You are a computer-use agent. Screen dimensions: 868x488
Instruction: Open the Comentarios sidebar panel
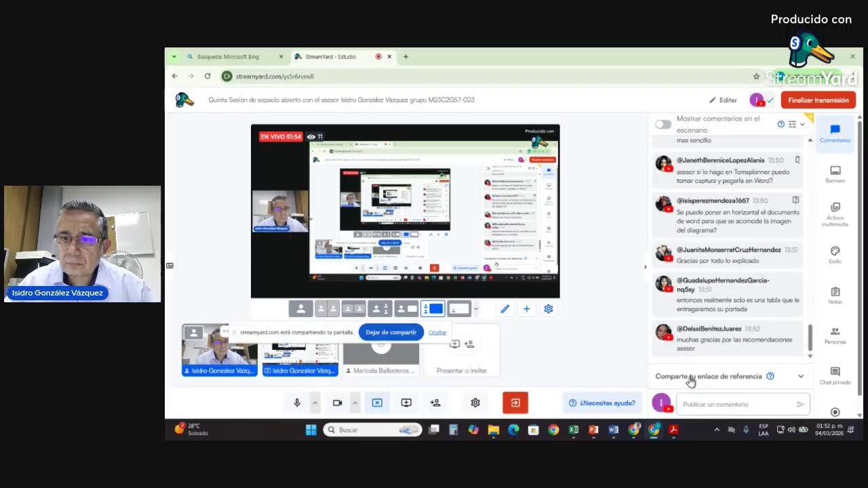tap(835, 133)
